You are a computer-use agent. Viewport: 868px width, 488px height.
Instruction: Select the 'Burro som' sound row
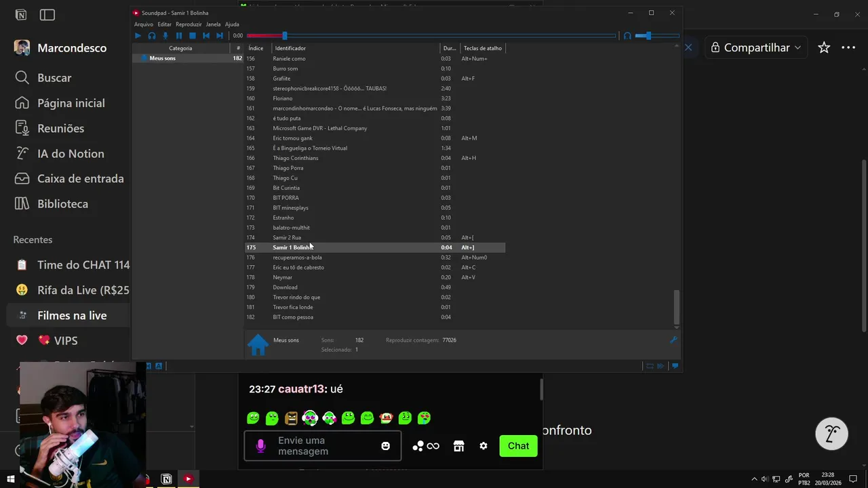click(x=375, y=68)
